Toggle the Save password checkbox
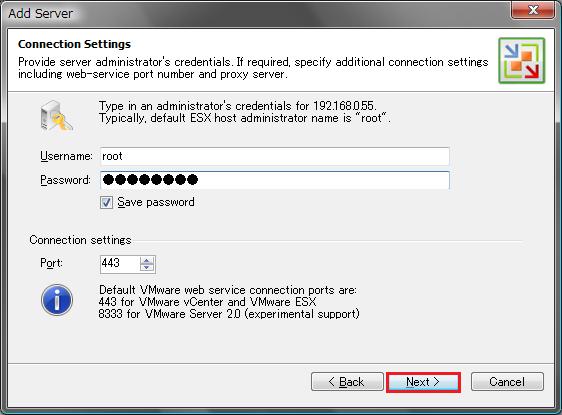 (x=106, y=202)
